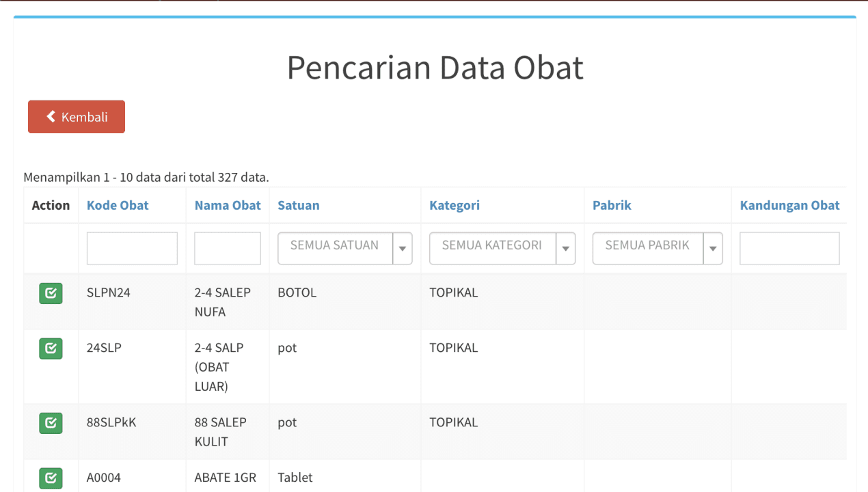Screen dimensions: 868x492
Task: Click the select icon for A0004 row
Action: pyautogui.click(x=51, y=478)
